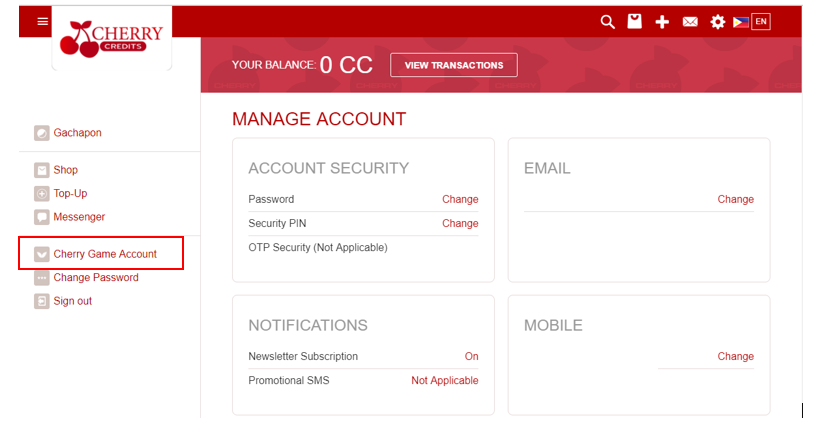Screen dimensions: 819x441
Task: Click the Security PIN label
Action: click(x=277, y=223)
